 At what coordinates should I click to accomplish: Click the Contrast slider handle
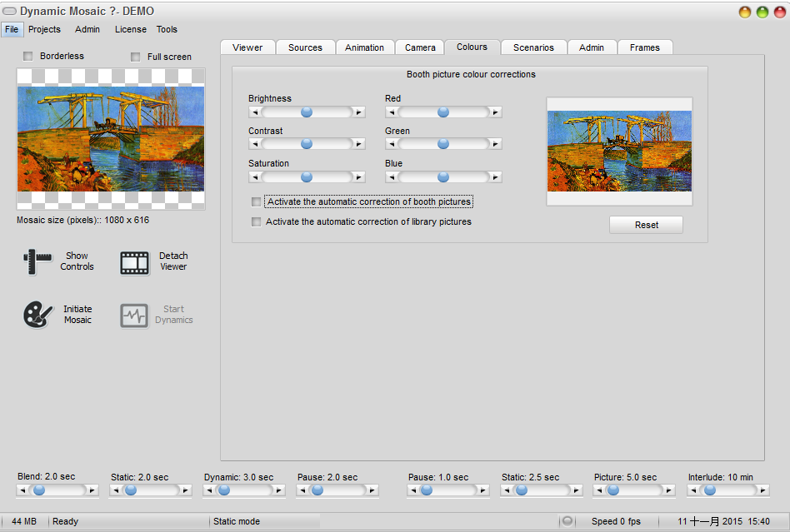307,144
